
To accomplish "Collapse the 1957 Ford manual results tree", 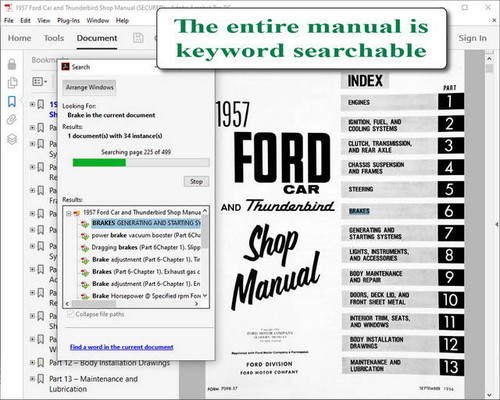I will click(x=68, y=213).
